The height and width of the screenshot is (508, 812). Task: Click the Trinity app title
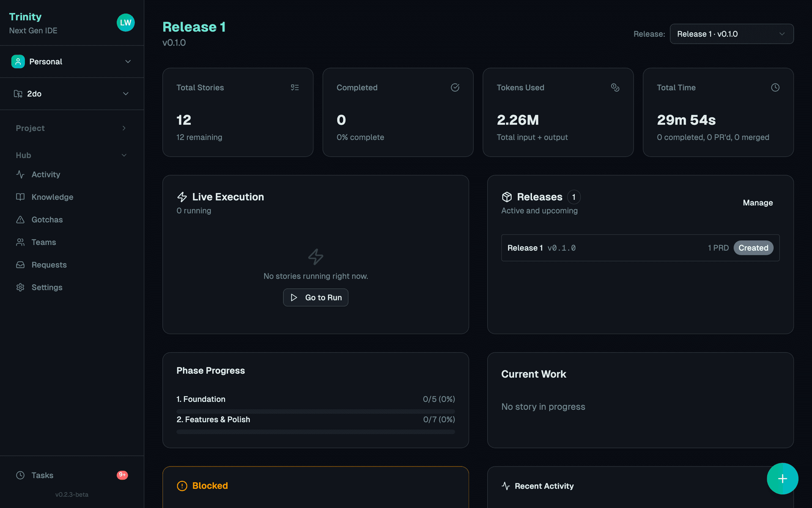click(25, 17)
